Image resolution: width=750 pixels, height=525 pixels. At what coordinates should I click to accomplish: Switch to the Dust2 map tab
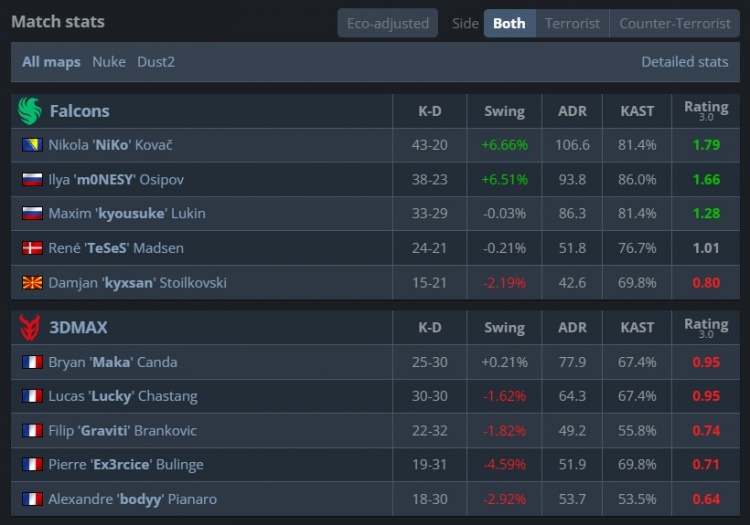point(155,62)
